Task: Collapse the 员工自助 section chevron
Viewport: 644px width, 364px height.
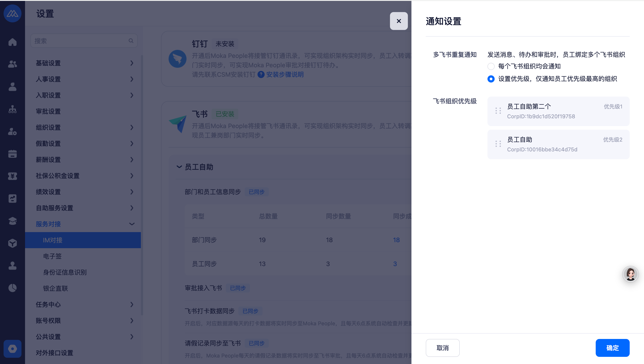Action: (179, 167)
